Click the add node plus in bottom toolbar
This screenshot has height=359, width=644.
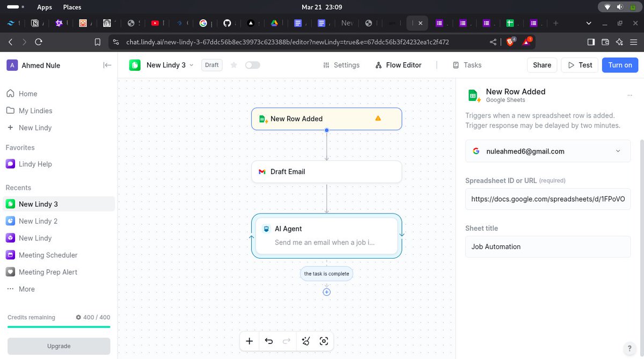click(250, 341)
